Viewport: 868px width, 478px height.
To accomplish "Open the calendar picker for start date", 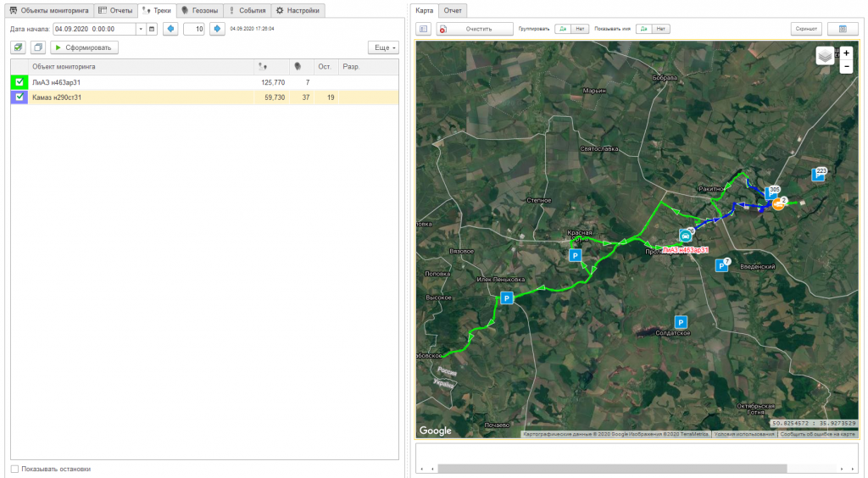I will (x=152, y=29).
